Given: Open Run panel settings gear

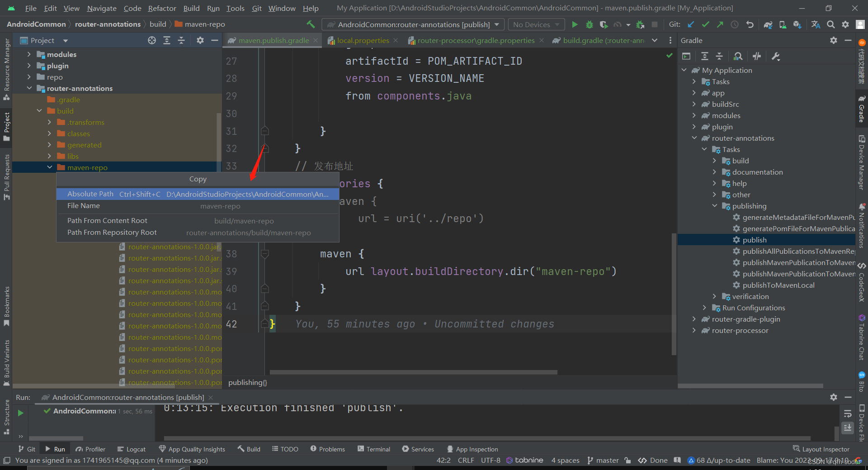Looking at the screenshot, I should (834, 397).
